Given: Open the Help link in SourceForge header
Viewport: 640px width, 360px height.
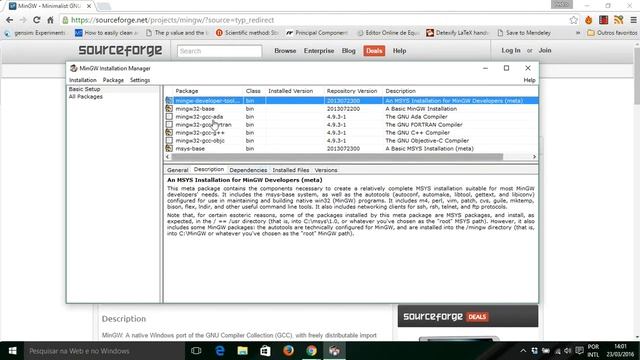Looking at the screenshot, I should click(x=399, y=51).
